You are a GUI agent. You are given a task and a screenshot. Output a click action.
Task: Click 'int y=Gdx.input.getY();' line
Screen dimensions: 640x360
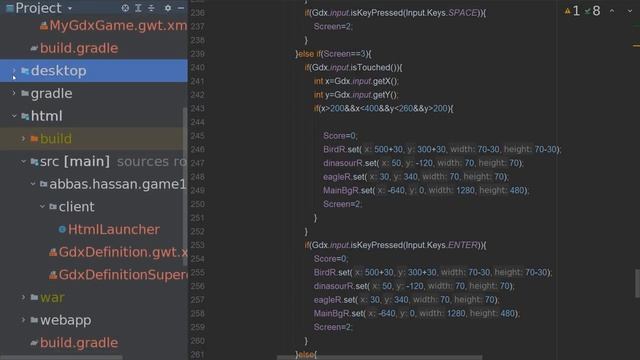point(356,95)
